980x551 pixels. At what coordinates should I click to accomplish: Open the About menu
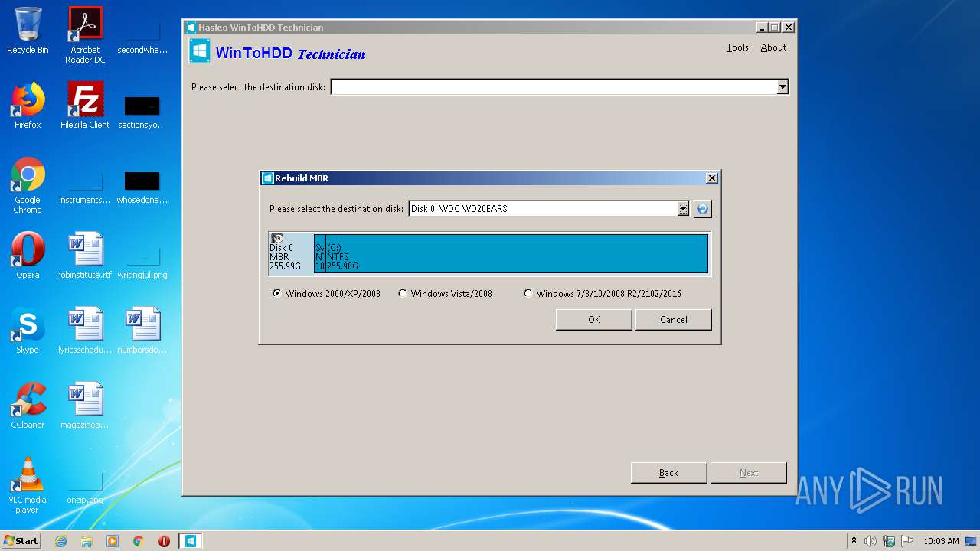point(773,47)
